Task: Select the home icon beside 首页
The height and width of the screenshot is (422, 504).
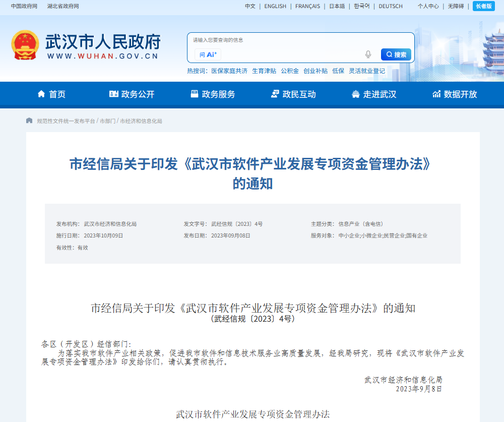Action: pos(41,94)
